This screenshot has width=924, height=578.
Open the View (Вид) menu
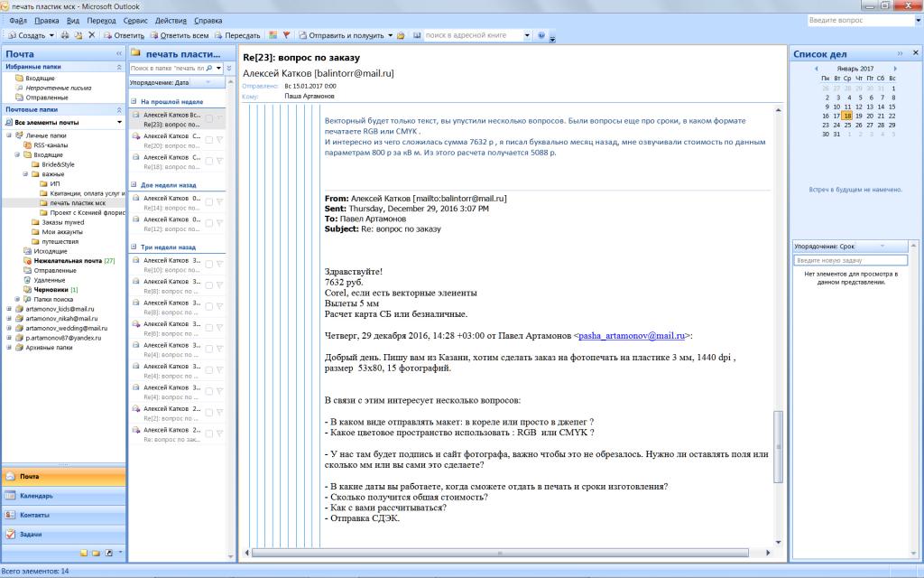click(x=73, y=21)
